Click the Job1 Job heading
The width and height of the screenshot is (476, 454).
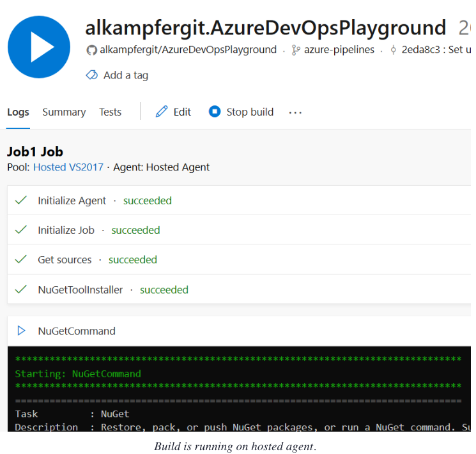pyautogui.click(x=35, y=151)
